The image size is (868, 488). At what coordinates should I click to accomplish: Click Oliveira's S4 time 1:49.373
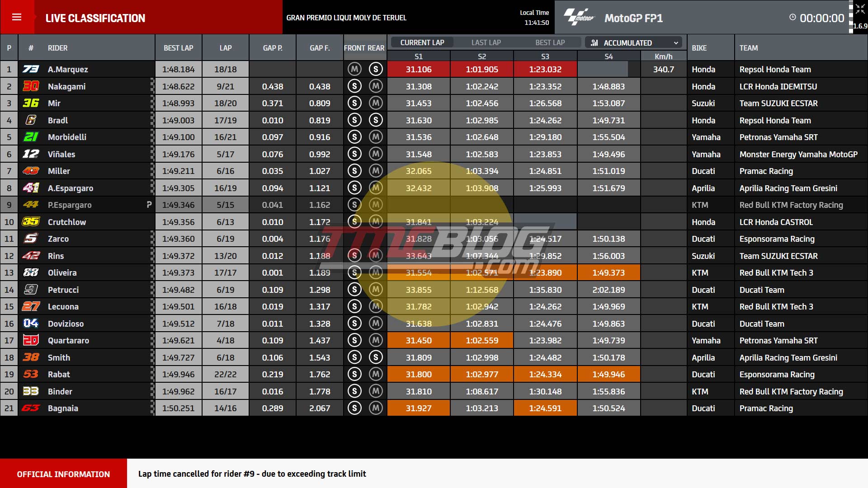pos(609,272)
